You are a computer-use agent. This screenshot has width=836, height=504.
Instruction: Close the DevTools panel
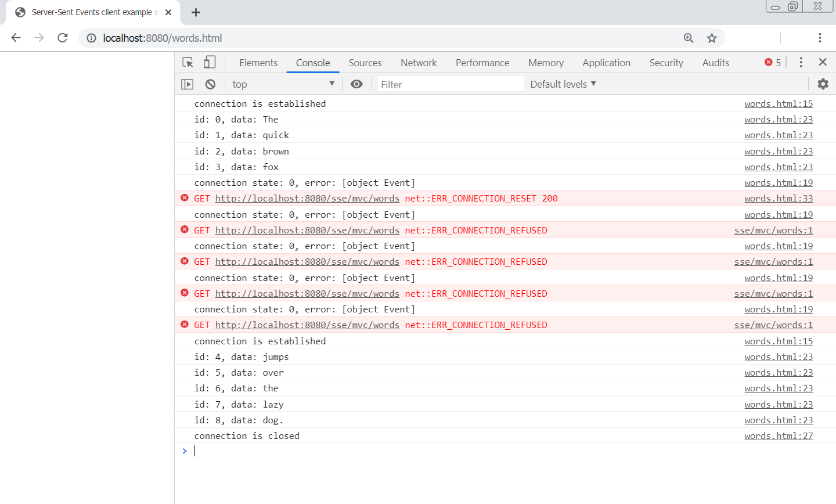[x=822, y=62]
